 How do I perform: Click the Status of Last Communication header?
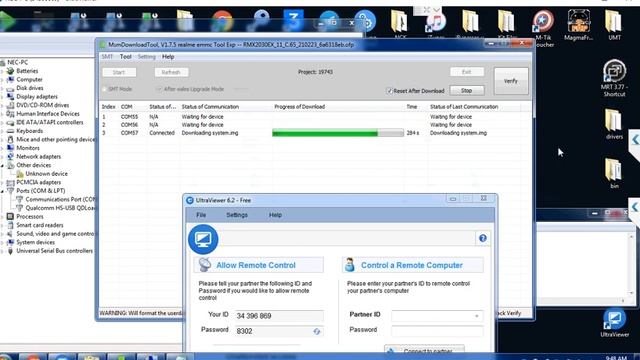pos(464,107)
